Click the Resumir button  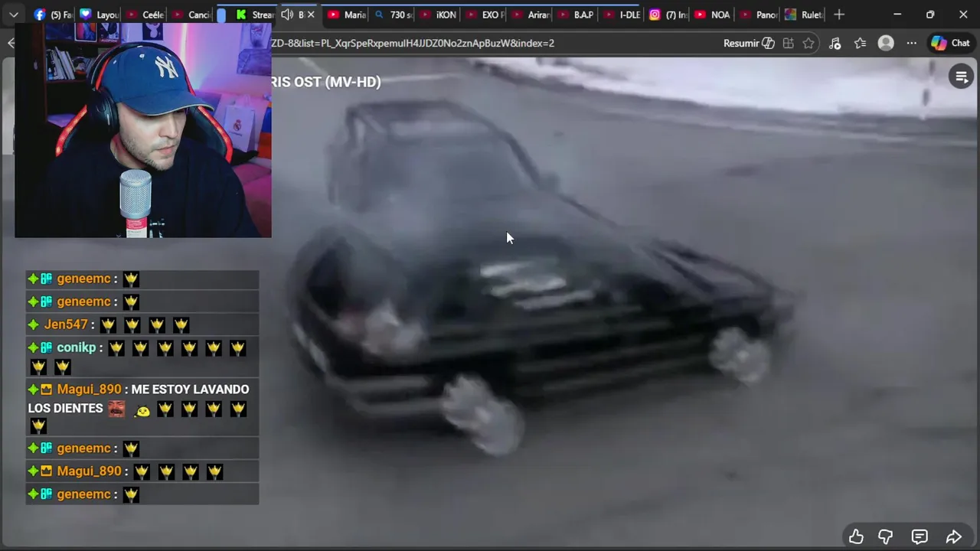[x=749, y=43]
